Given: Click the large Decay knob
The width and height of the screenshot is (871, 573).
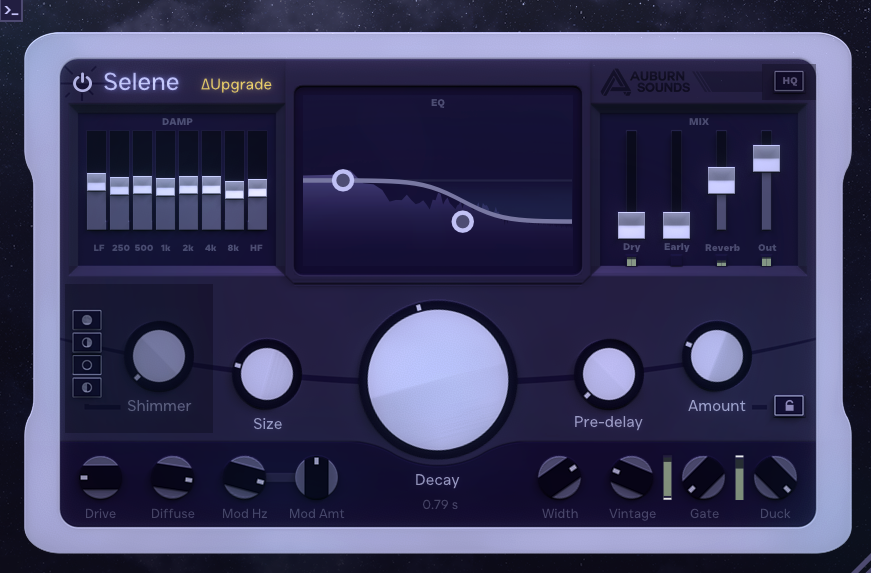Looking at the screenshot, I should tap(437, 379).
